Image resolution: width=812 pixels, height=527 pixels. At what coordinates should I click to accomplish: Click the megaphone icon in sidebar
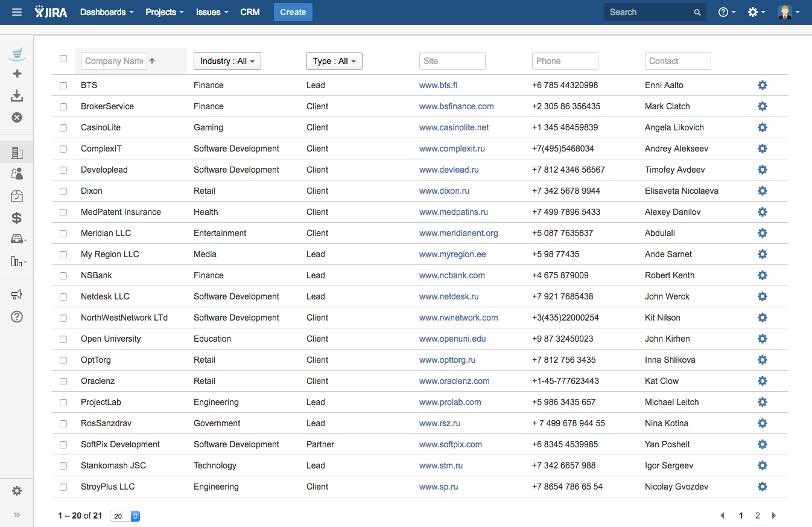17,295
